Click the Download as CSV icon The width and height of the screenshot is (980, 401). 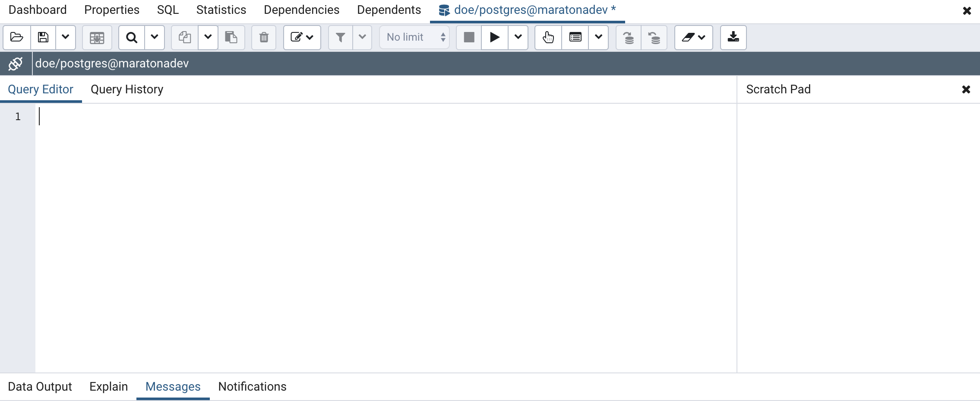click(733, 38)
